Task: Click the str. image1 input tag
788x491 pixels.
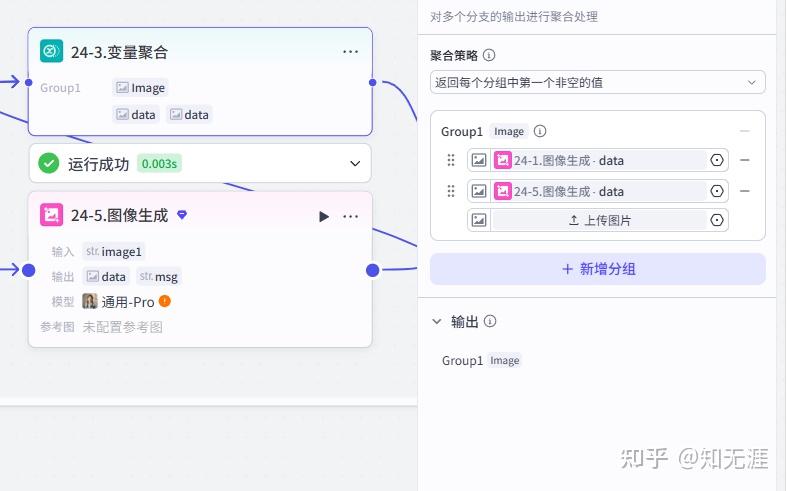Action: click(114, 251)
